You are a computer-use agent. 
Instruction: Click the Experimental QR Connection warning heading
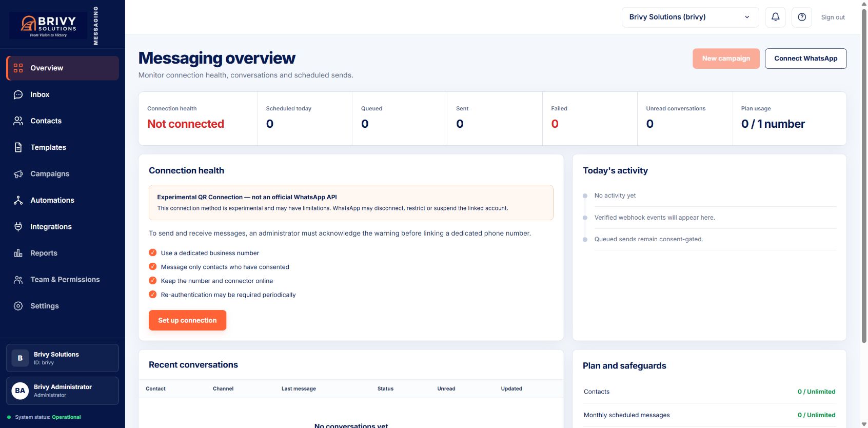pyautogui.click(x=247, y=197)
